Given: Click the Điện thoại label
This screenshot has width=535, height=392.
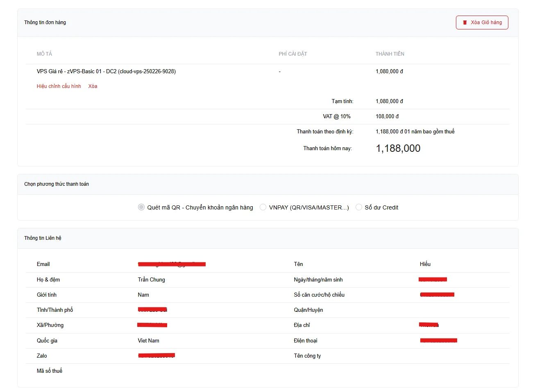Looking at the screenshot, I should coord(306,341).
